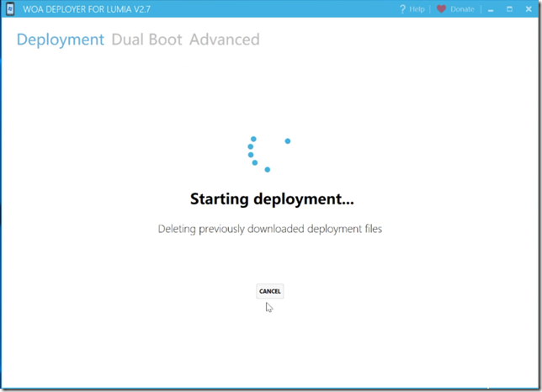Click the separator between Help and Donate
Viewport: 542px width, 392px height.
coord(430,9)
